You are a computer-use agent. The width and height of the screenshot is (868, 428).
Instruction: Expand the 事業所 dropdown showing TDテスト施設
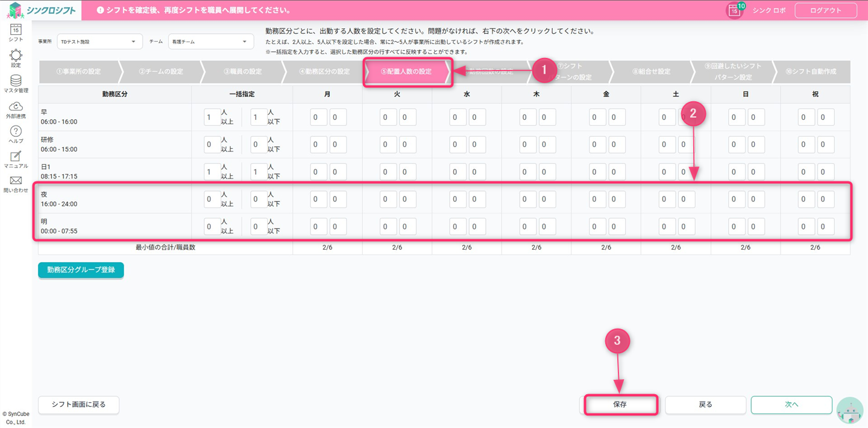(x=98, y=42)
